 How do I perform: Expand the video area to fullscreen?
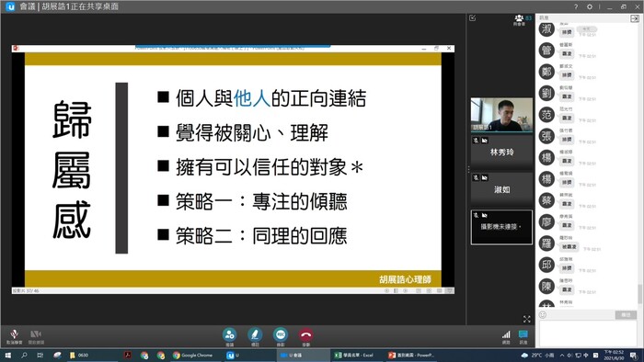(x=527, y=319)
